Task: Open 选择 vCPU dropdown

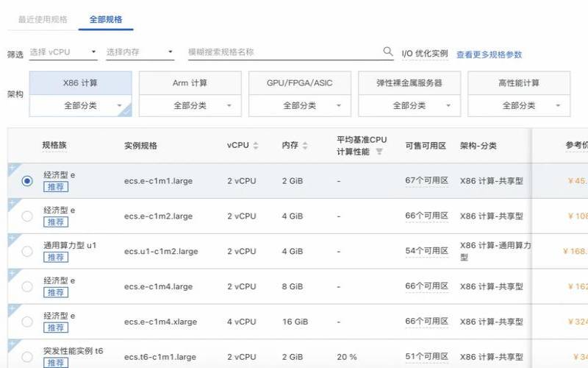Action: point(63,52)
